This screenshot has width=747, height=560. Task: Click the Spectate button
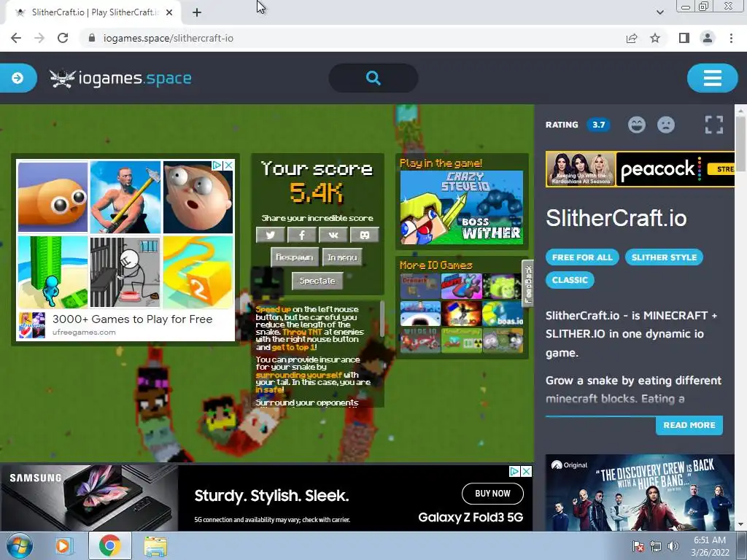(x=317, y=281)
